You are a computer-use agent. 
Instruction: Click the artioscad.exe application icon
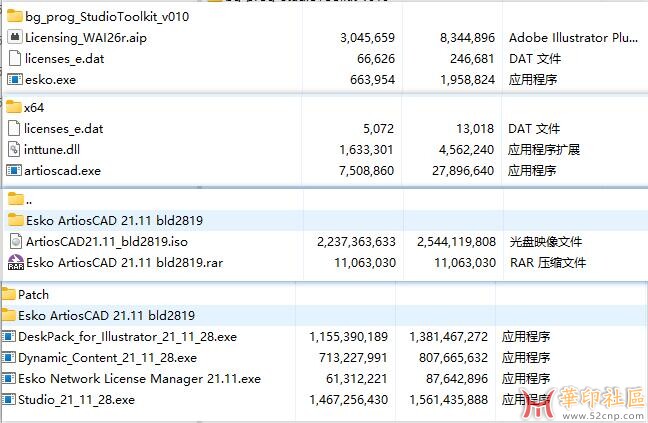click(14, 170)
